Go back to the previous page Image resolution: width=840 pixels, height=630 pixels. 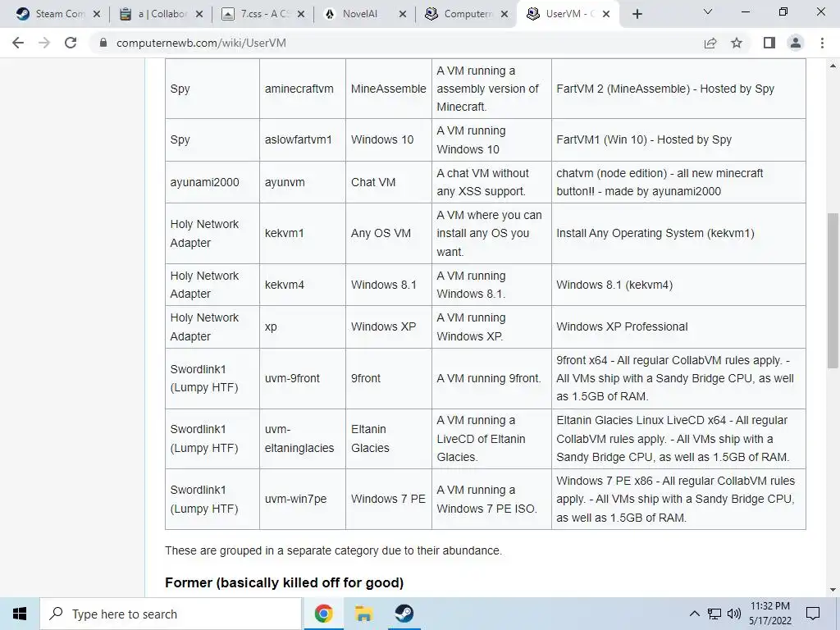[18, 43]
